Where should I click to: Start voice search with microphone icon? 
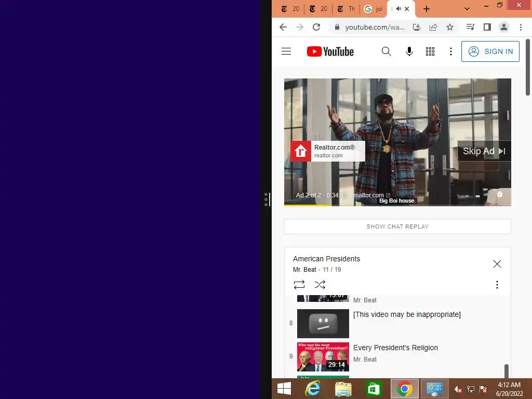(409, 51)
